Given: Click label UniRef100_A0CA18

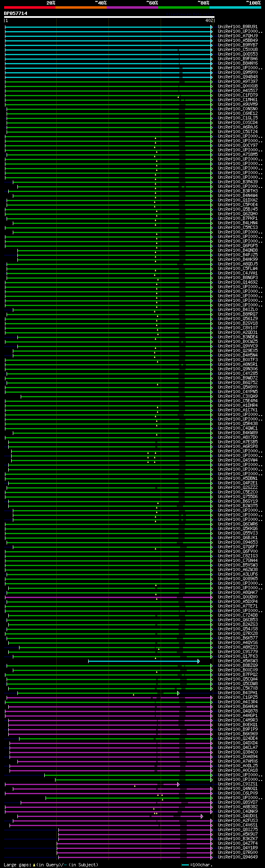Looking at the screenshot, I should click(x=238, y=771).
